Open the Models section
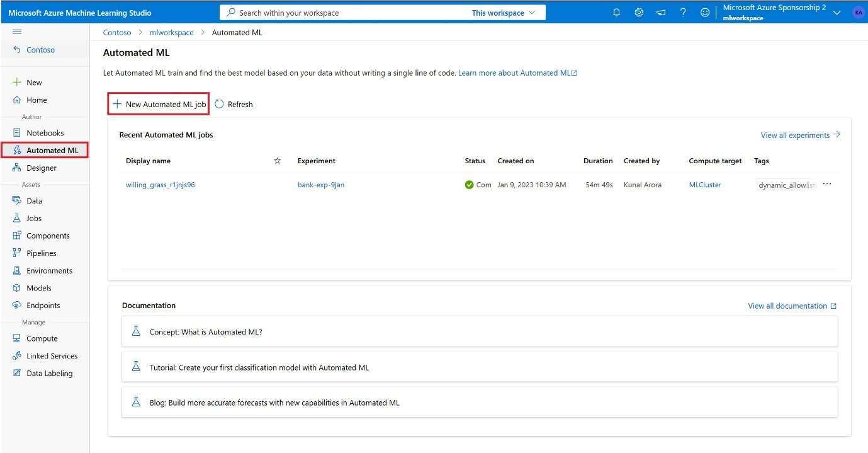 tap(38, 288)
